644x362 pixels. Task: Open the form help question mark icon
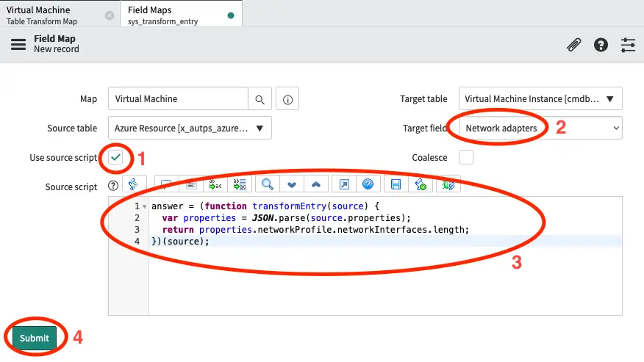coord(601,45)
